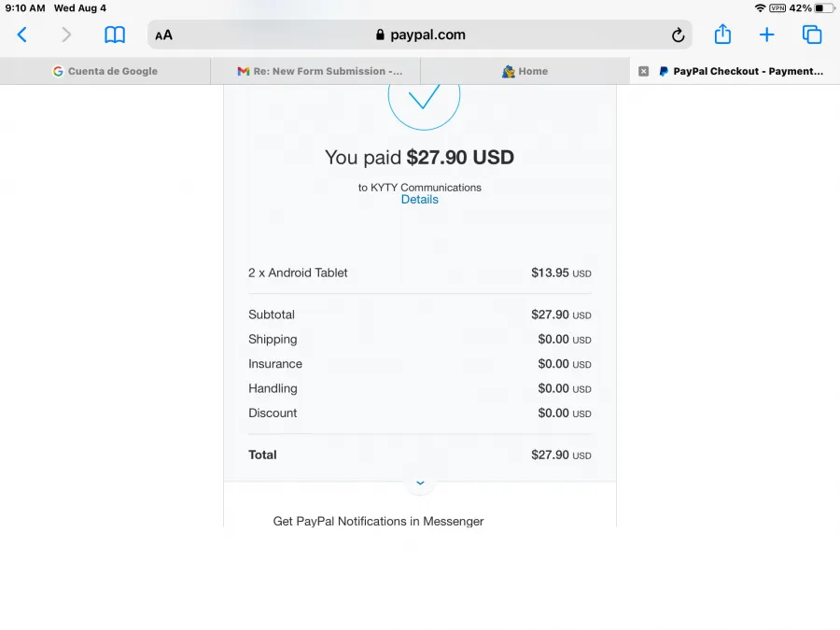Tap Get PayPal Notifications in Messenger text
This screenshot has height=630, width=840.
(378, 521)
